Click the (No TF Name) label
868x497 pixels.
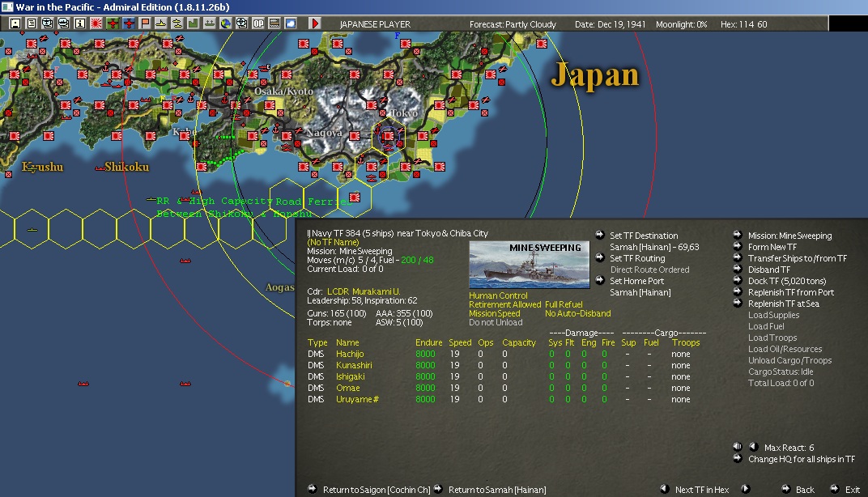[333, 242]
